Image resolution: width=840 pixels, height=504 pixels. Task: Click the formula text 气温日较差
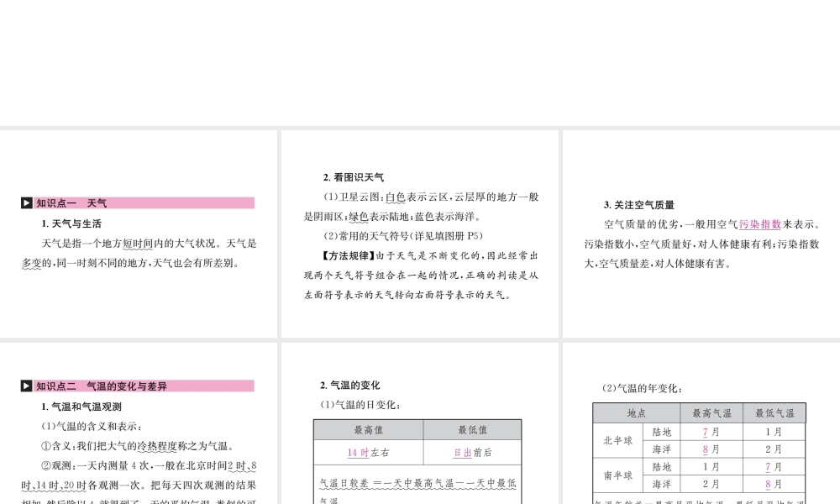pyautogui.click(x=344, y=483)
